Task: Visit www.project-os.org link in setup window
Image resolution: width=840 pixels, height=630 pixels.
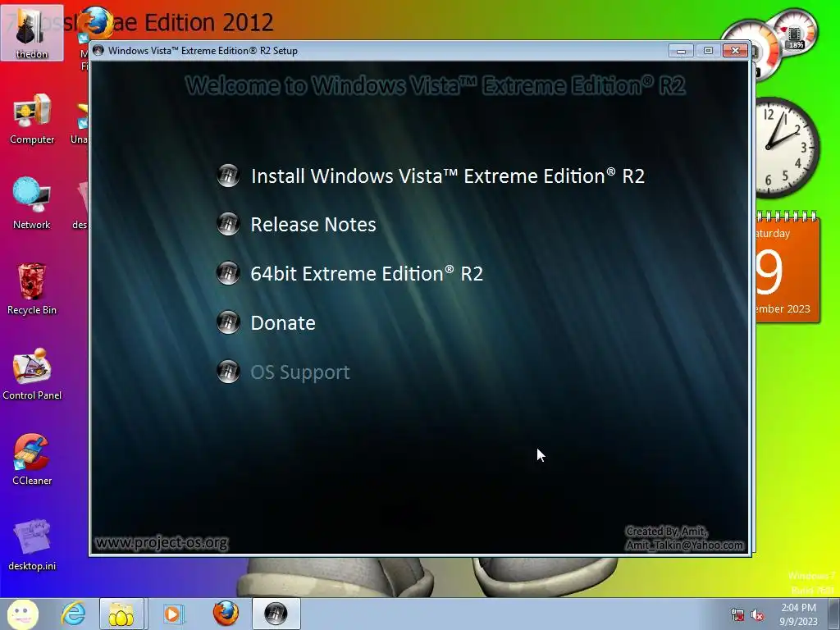Action: (x=162, y=543)
